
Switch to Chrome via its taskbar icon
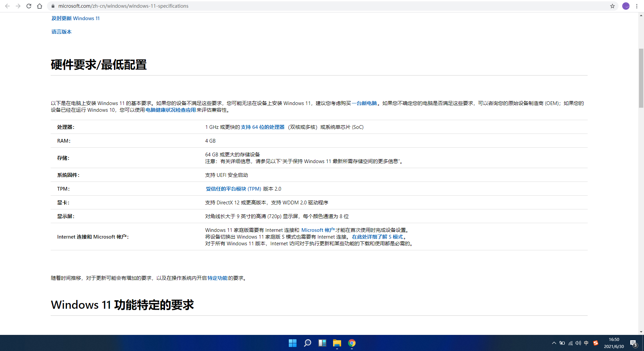click(352, 343)
